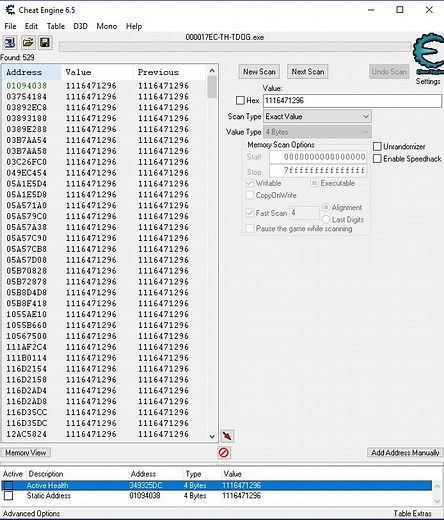Click address table scroll down arrow
Viewport: 444px width, 520px height.
tap(437, 501)
